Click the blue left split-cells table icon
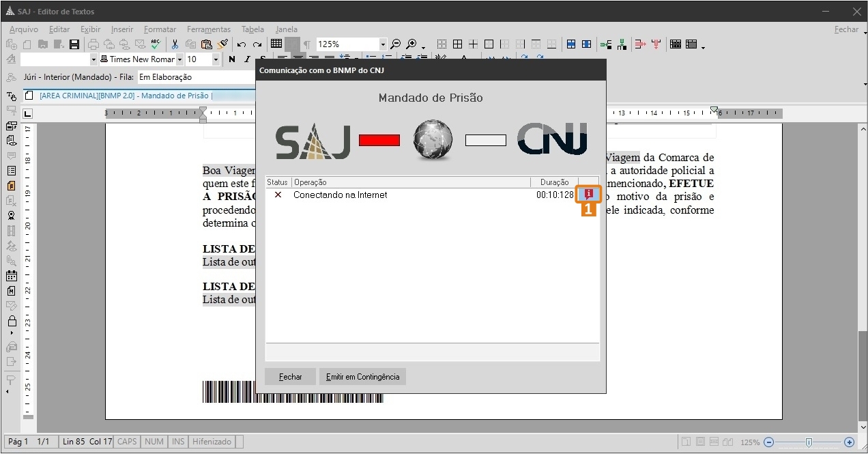This screenshot has width=868, height=454. click(571, 44)
